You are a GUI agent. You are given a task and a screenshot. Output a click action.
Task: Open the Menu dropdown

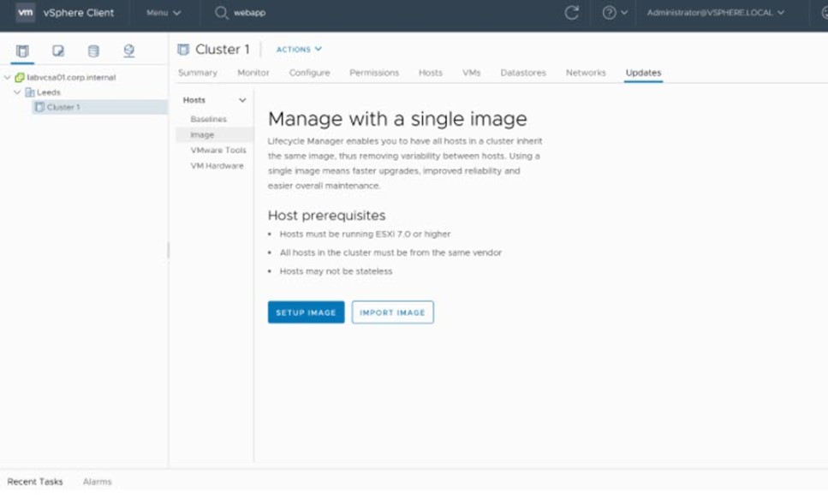[x=164, y=13]
